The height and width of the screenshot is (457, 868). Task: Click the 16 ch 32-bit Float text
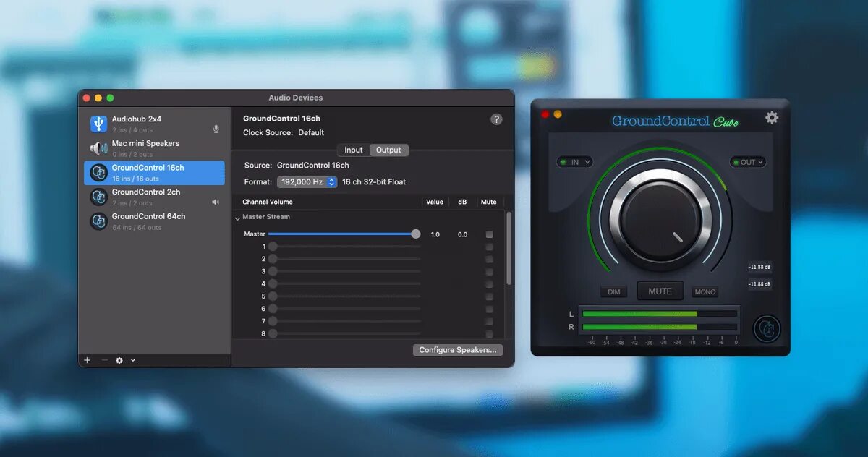(374, 182)
